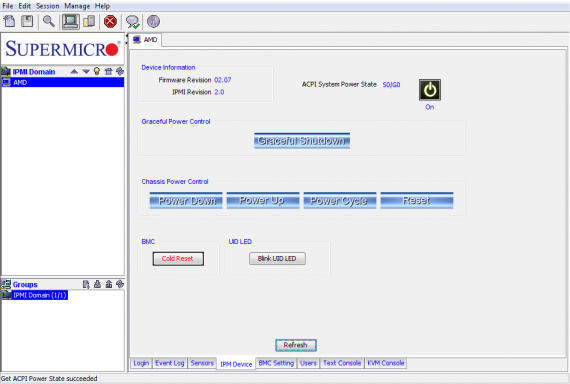This screenshot has width=570, height=384.
Task: Click the round info icon in toolbar
Action: pyautogui.click(x=153, y=21)
